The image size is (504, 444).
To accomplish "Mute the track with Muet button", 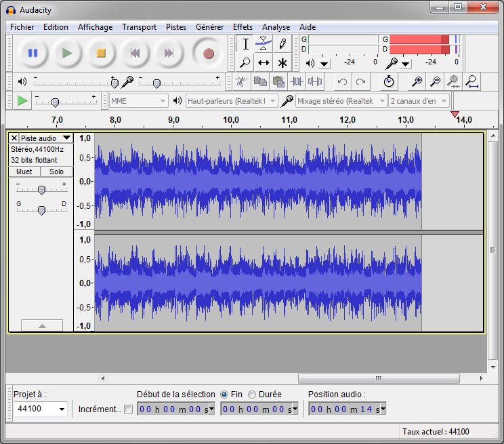I will tap(24, 172).
